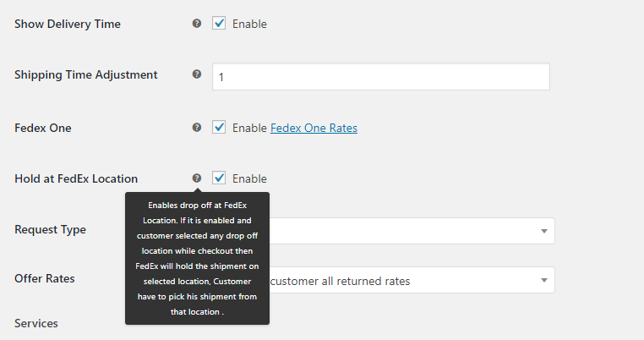Toggle the Fedex One enable checkbox
Image resolution: width=644 pixels, height=340 pixels.
coord(219,128)
